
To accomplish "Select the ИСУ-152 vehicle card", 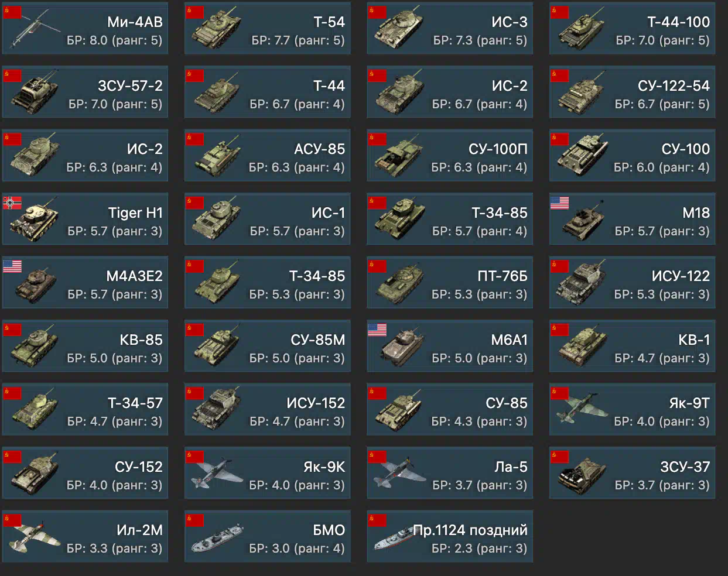I will click(268, 409).
